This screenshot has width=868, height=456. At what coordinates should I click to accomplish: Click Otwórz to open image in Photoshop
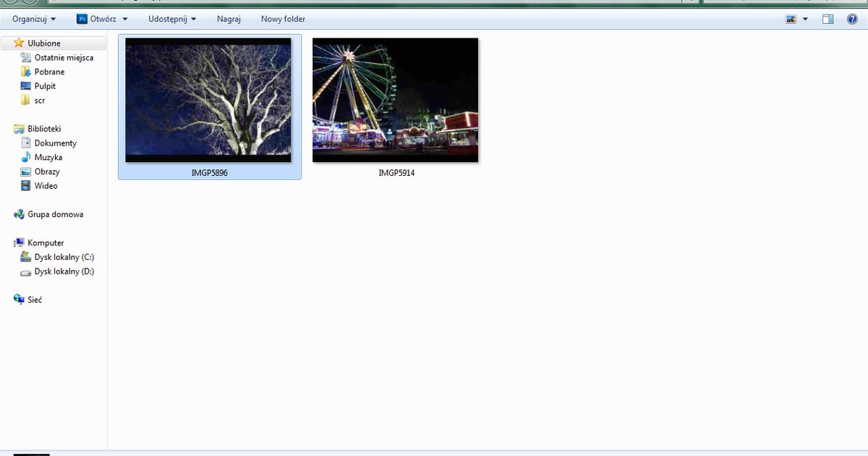(x=101, y=19)
